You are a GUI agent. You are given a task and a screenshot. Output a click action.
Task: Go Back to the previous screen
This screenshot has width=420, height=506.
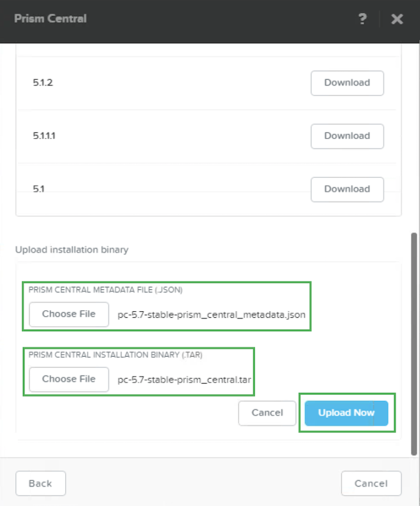(40, 483)
